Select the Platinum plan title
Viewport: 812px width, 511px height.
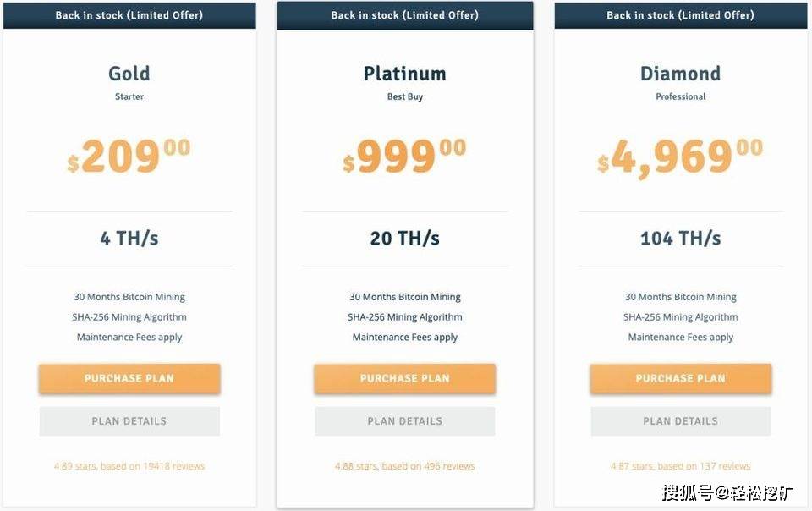[x=405, y=74]
